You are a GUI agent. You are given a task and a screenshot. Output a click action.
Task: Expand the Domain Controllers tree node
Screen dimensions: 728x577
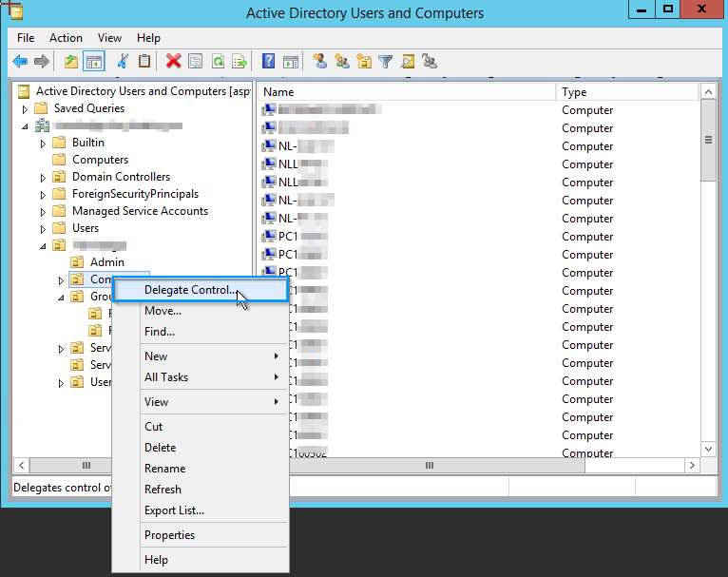coord(43,178)
